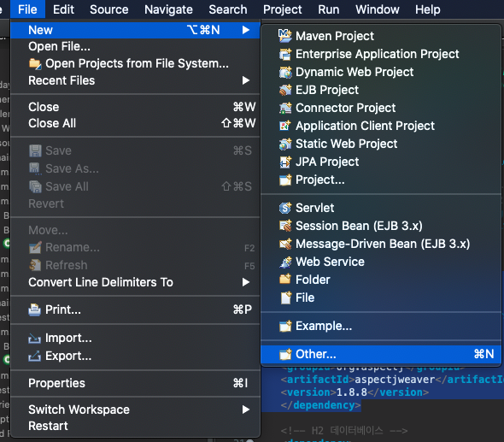Viewport: 504px width, 442px height.
Task: Click the EJB Project icon
Action: pyautogui.click(x=285, y=90)
